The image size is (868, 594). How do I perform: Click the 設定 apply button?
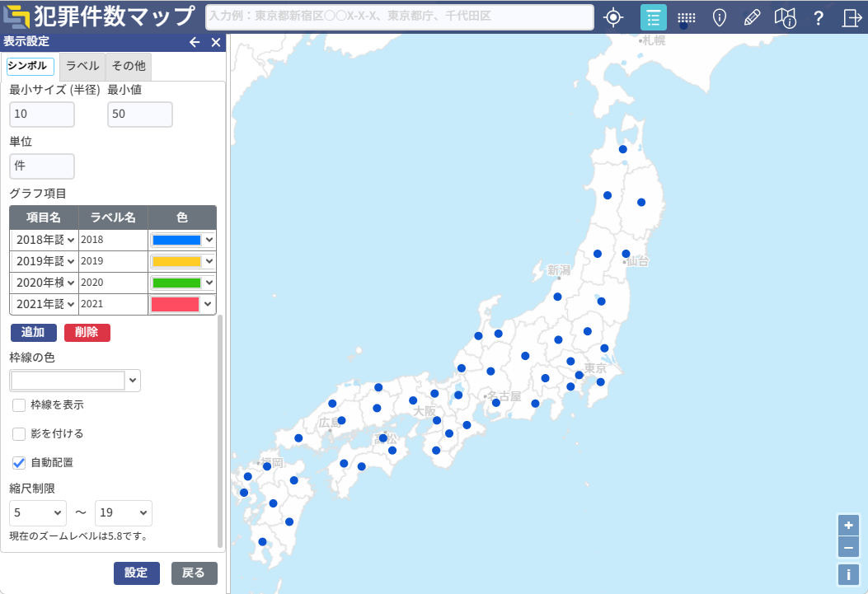[137, 573]
